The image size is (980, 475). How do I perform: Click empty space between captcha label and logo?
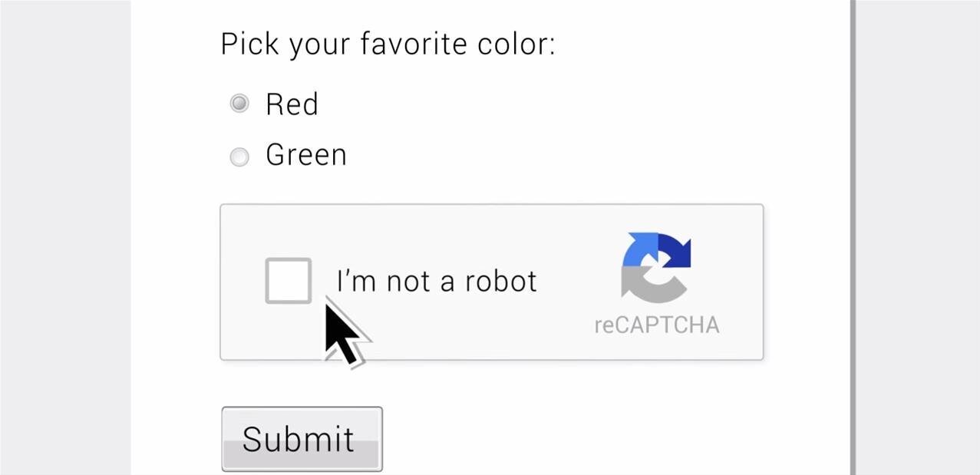pyautogui.click(x=576, y=281)
